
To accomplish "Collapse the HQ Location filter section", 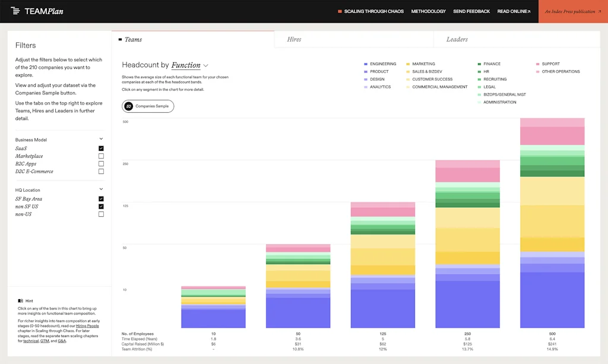I will 101,190.
